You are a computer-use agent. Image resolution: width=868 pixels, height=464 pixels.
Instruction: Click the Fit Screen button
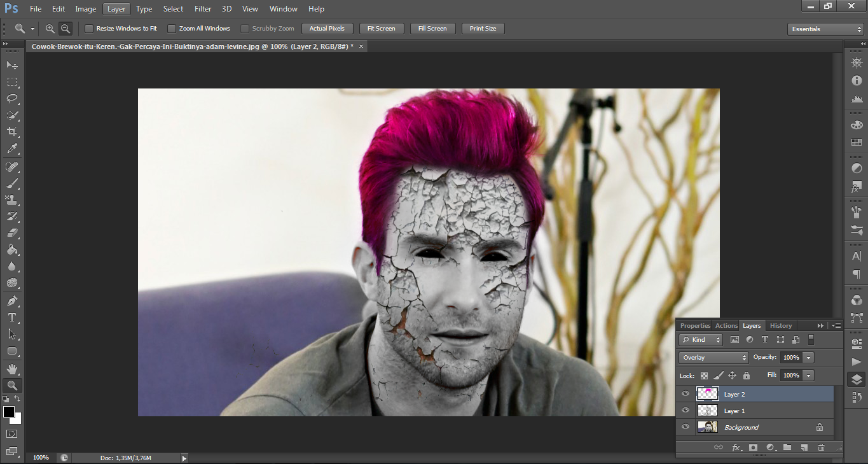(382, 29)
